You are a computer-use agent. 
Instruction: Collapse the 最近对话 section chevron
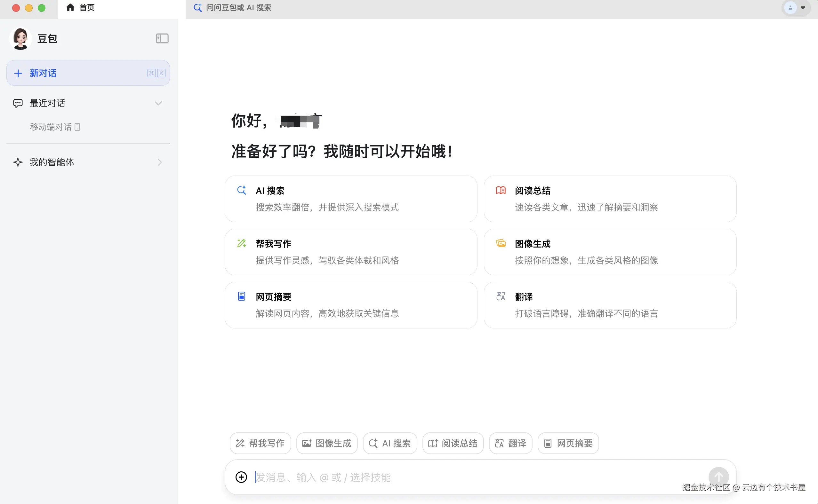coord(158,103)
